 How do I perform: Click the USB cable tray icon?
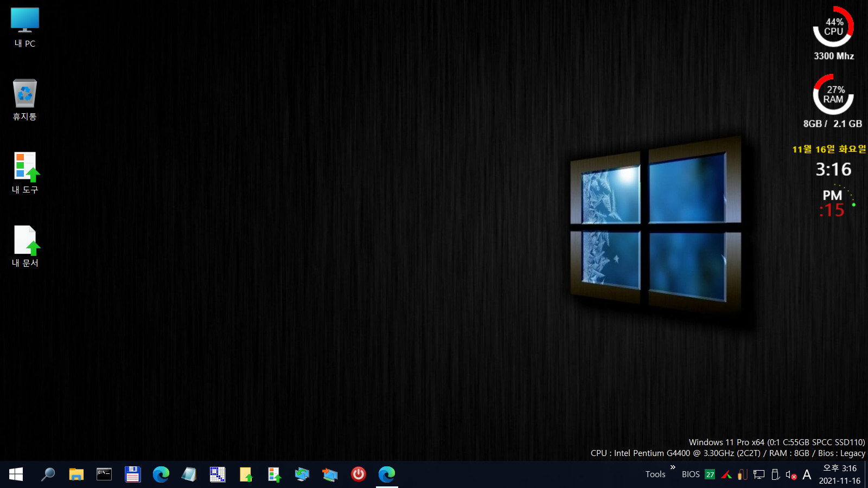pyautogui.click(x=743, y=474)
